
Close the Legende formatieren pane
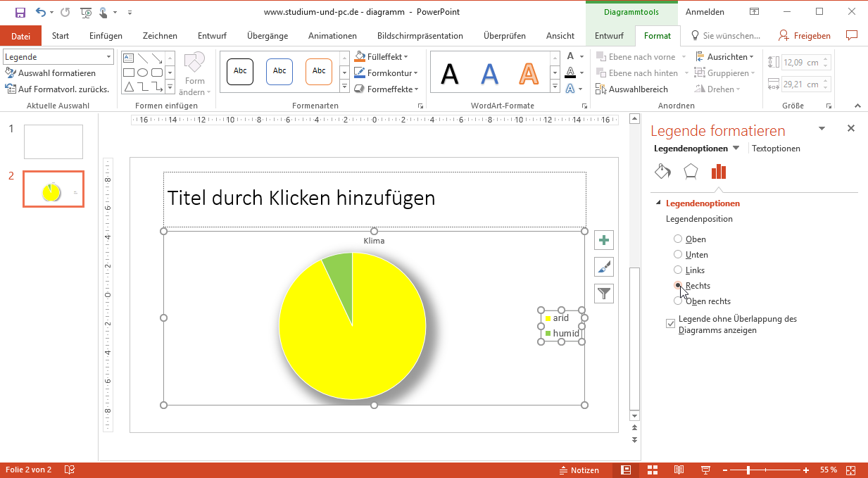click(x=850, y=128)
